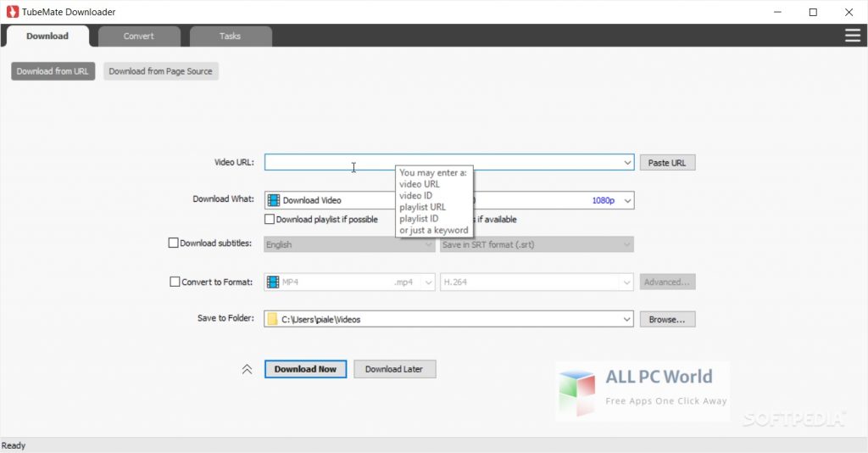The image size is (868, 453).
Task: Open the English subtitle language dropdown
Action: pyautogui.click(x=349, y=244)
